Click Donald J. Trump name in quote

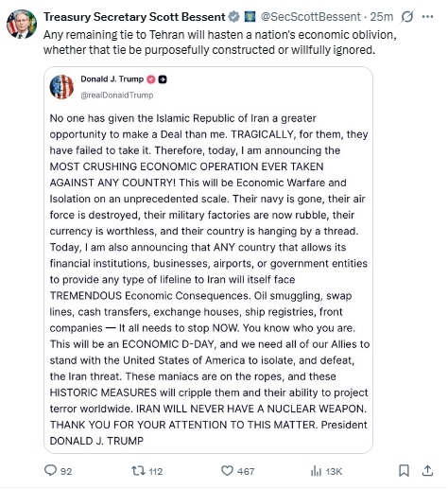112,79
